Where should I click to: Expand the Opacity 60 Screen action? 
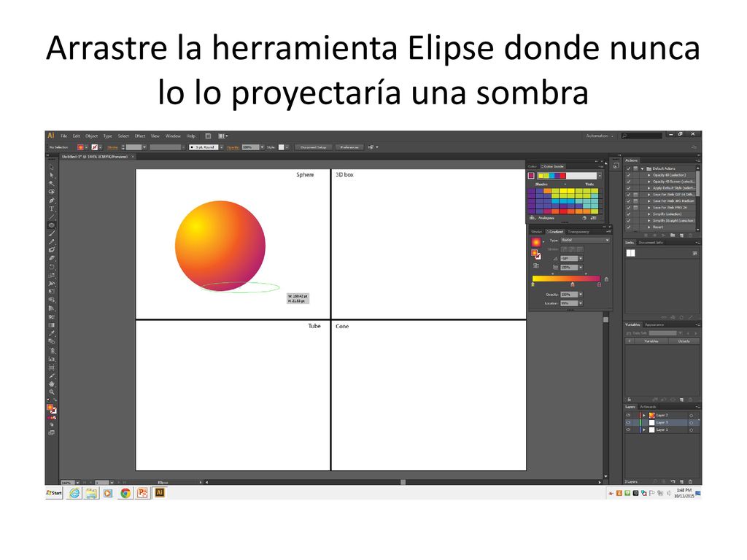[649, 182]
